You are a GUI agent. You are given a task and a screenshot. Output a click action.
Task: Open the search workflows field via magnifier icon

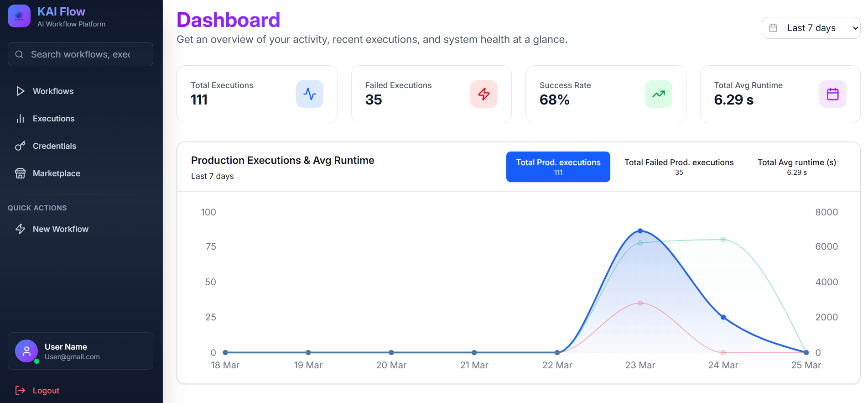point(19,54)
